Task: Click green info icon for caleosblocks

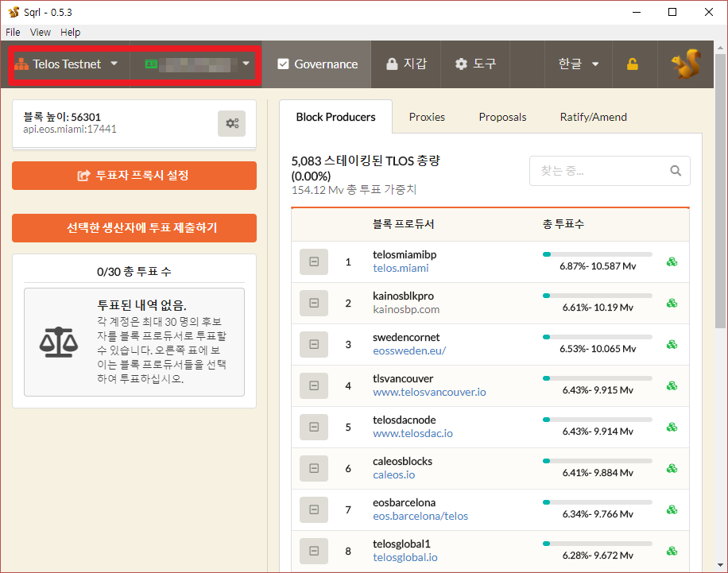Action: click(672, 469)
